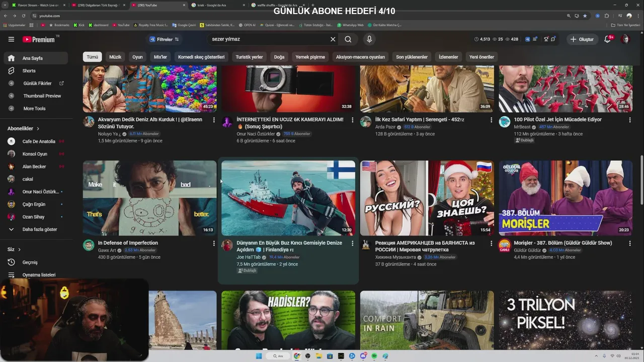Open three-dot menu for Morişler 387. Bölüm
The image size is (644, 362).
tap(629, 243)
